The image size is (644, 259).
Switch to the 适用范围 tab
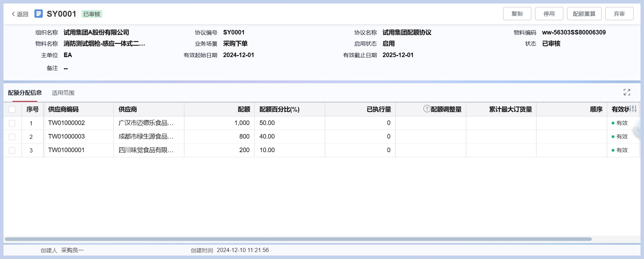(63, 93)
